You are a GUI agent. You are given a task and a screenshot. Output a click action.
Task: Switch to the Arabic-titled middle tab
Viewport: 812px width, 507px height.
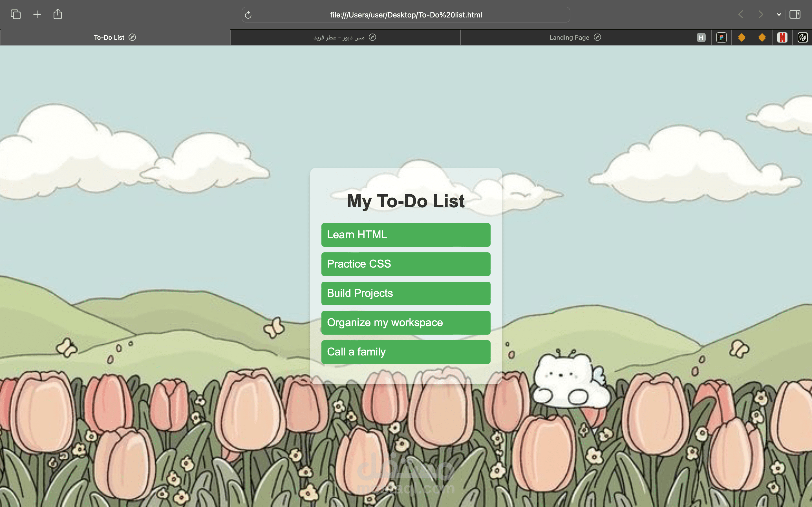(x=345, y=37)
